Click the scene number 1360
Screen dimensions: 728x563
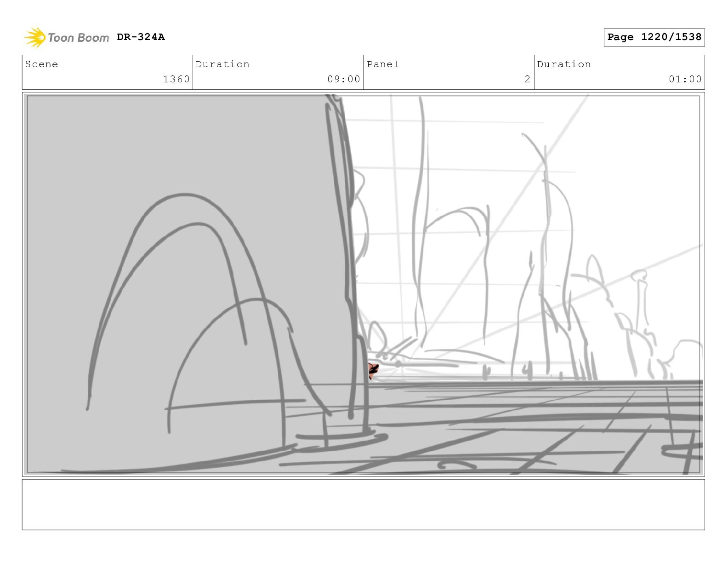tap(176, 79)
